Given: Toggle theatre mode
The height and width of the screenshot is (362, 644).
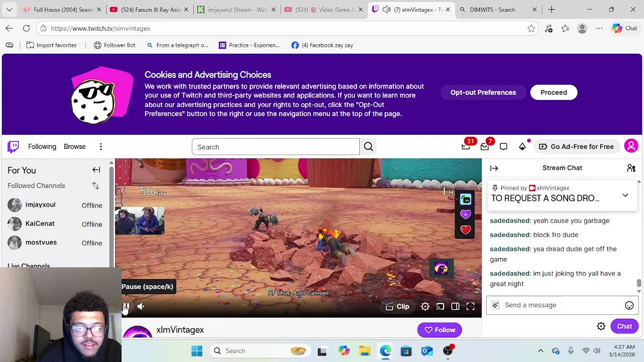Looking at the screenshot, I should click(455, 307).
